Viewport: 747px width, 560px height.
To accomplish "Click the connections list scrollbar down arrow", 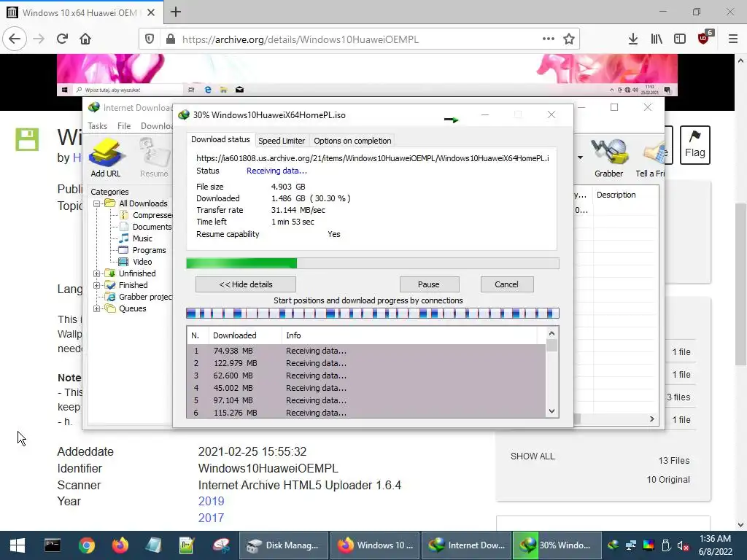I will click(551, 411).
